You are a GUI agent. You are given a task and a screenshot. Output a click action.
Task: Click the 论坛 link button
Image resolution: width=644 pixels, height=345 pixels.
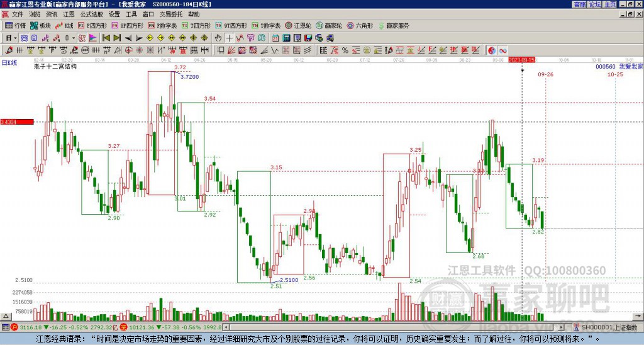[594, 4]
